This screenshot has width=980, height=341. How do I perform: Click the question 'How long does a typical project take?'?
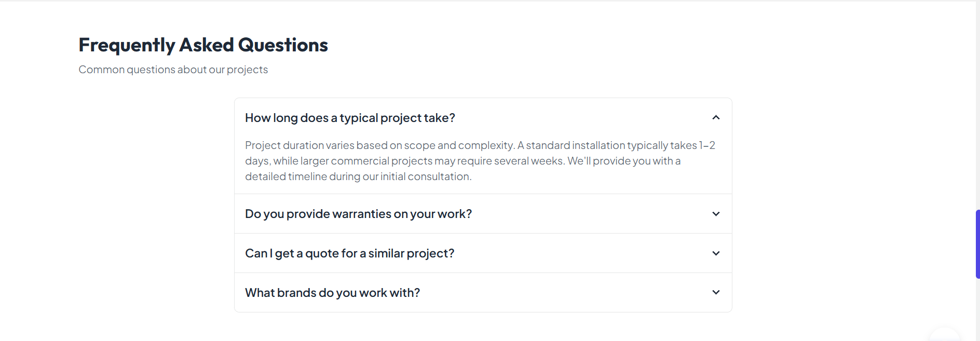coord(350,117)
